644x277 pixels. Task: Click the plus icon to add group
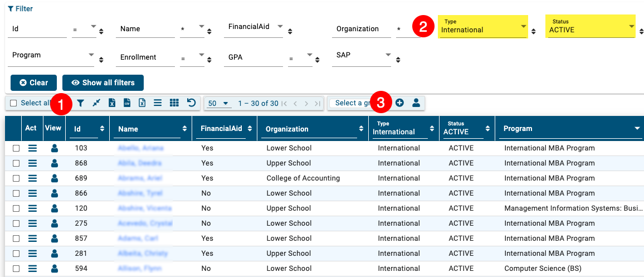coord(399,103)
